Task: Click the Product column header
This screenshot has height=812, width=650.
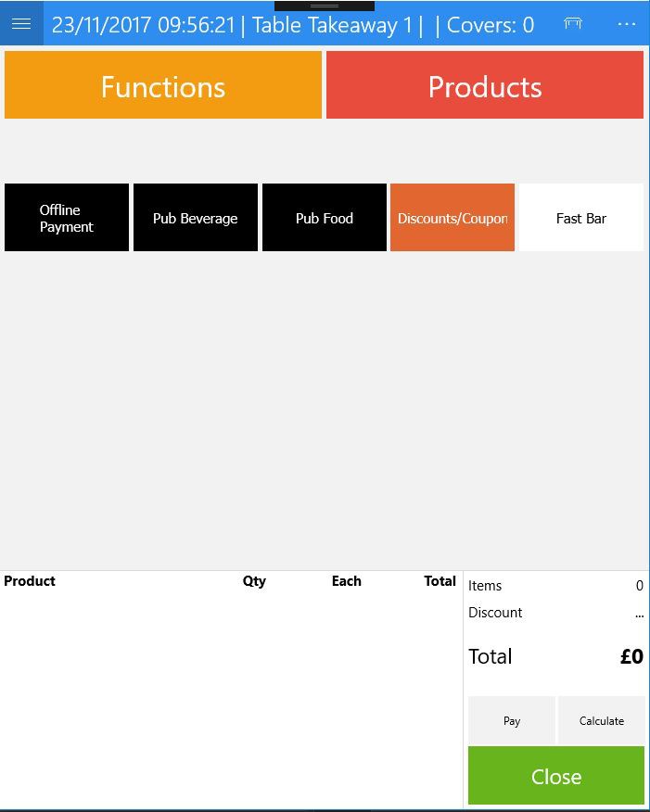Action: click(30, 581)
